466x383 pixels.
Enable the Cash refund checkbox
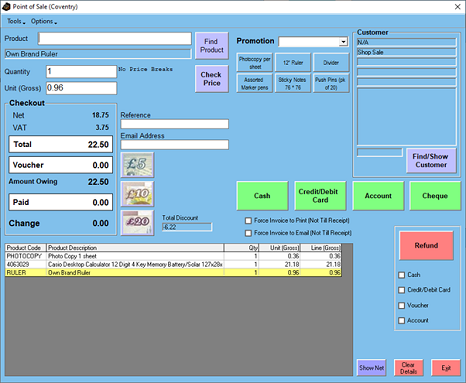402,275
